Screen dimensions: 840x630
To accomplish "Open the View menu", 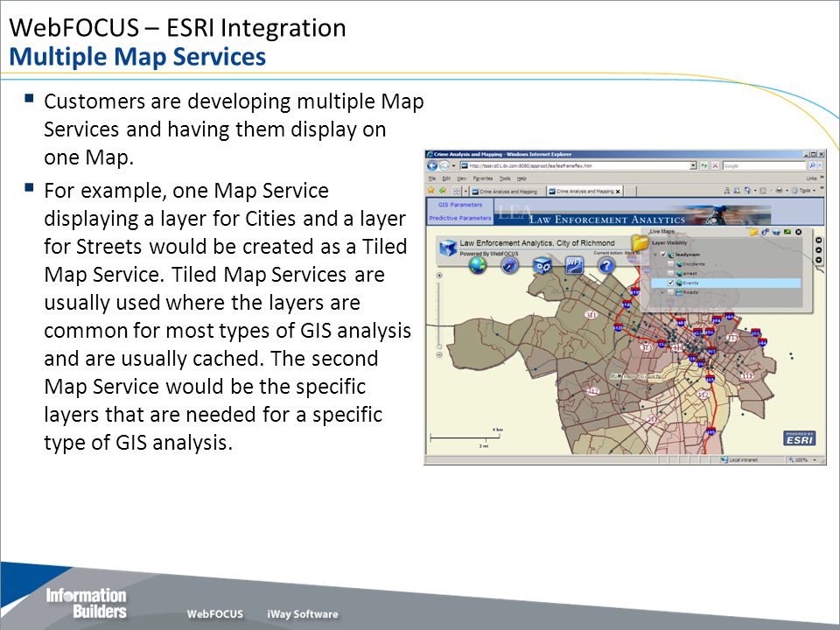I will point(462,178).
